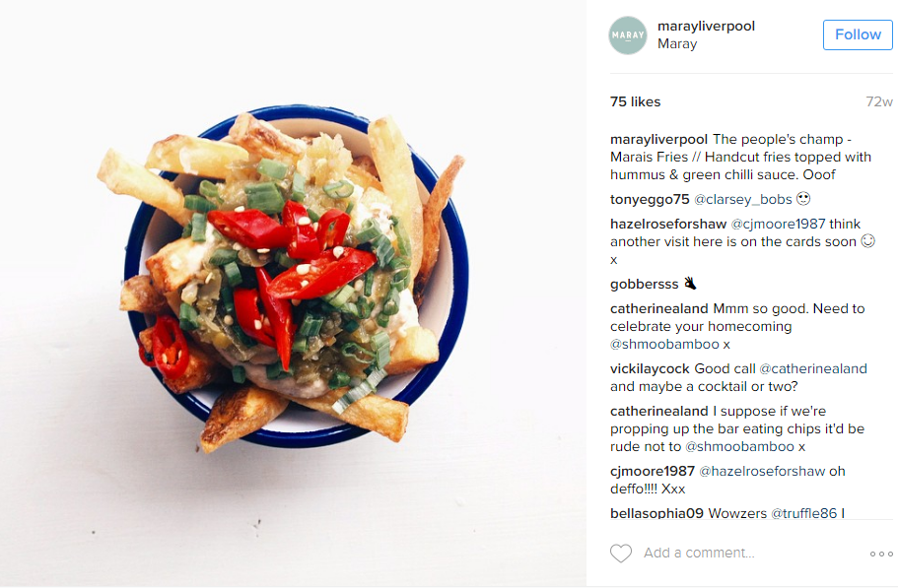Open @catherinealand mention in vickilaycock's comment
The height and width of the screenshot is (588, 898).
tap(812, 369)
